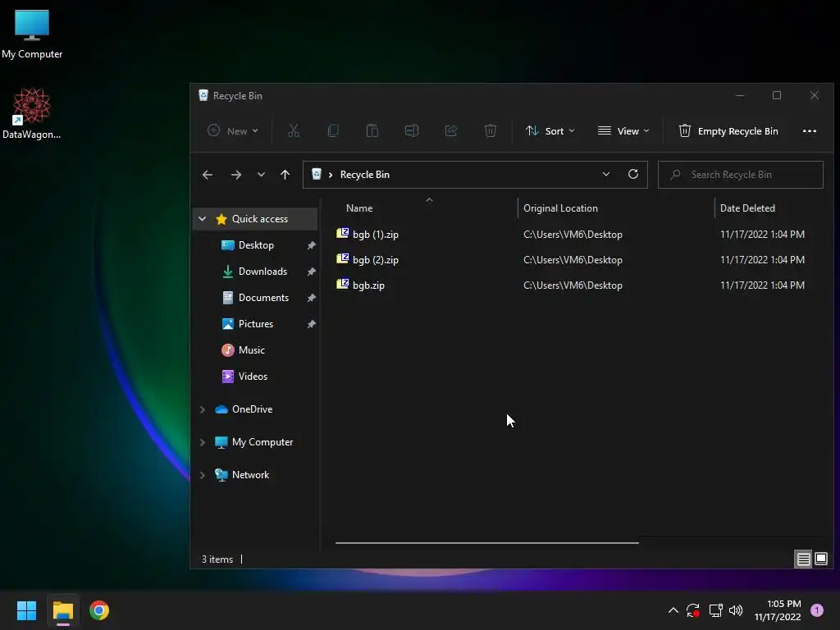840x630 pixels.
Task: Go up one level with up arrow
Action: click(285, 175)
